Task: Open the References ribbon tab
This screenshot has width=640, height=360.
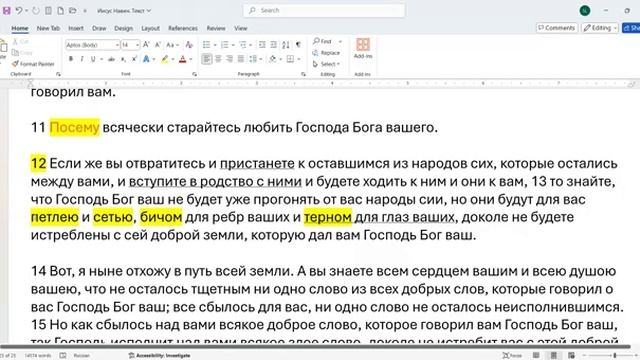Action: pyautogui.click(x=183, y=28)
